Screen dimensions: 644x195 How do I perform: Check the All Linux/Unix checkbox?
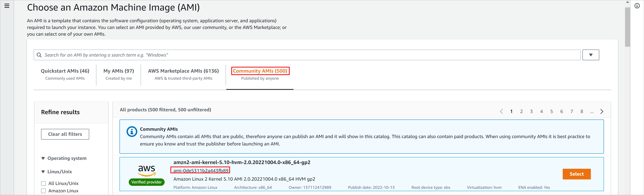[x=44, y=183]
